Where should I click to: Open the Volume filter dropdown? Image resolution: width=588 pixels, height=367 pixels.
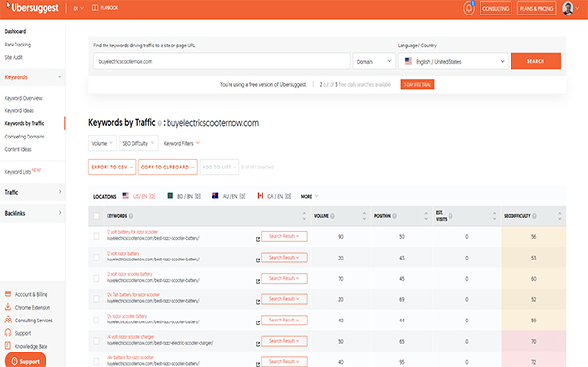tap(103, 143)
